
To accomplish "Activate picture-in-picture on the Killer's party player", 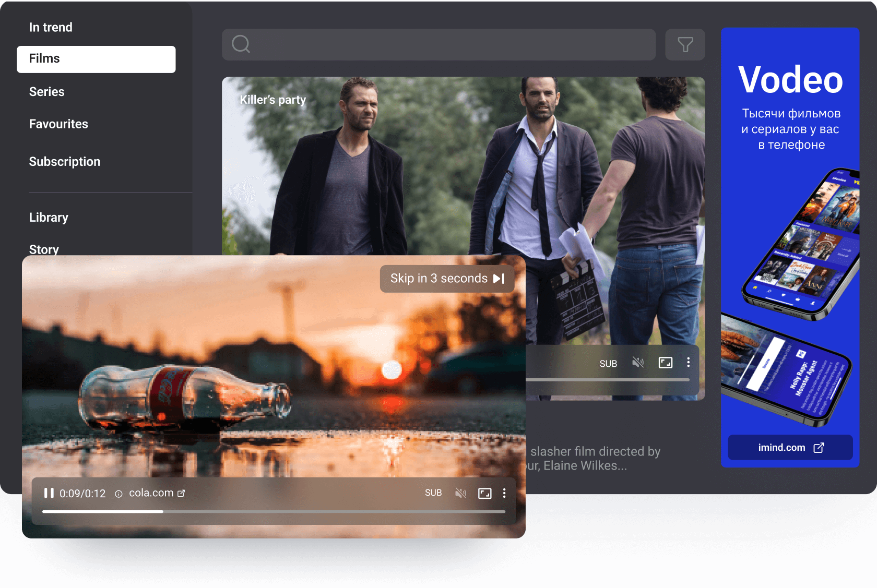I will point(666,362).
